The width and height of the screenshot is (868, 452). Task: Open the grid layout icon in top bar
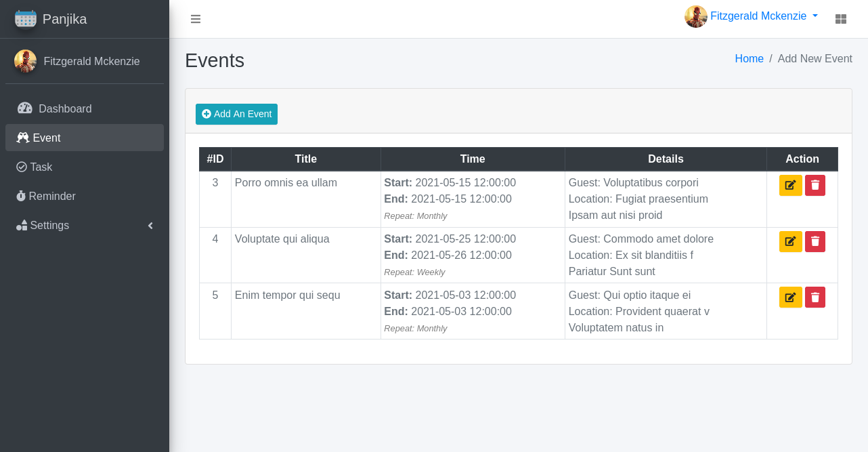(x=841, y=19)
